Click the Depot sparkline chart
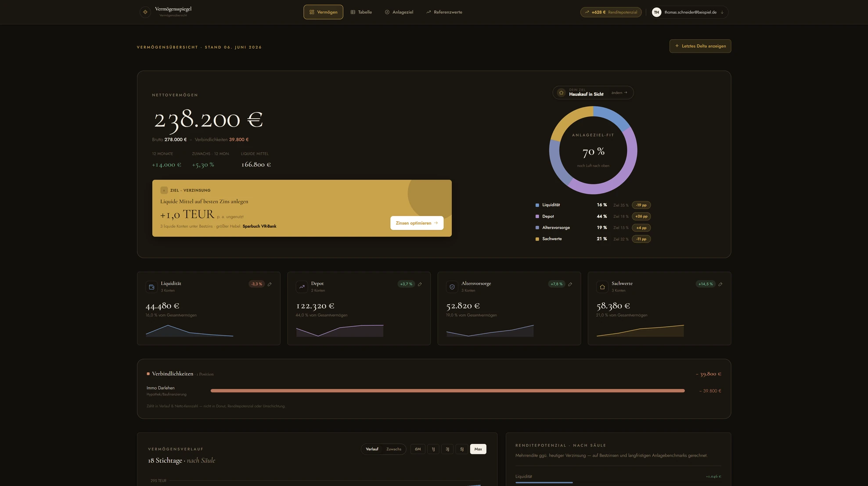 pyautogui.click(x=339, y=331)
